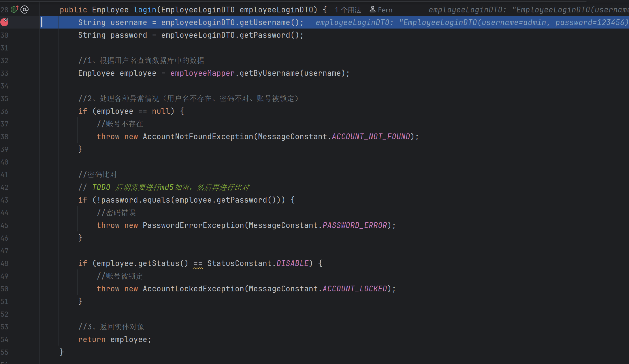629x364 pixels.
Task: Click the AccountNotFoundException class name
Action: click(198, 137)
